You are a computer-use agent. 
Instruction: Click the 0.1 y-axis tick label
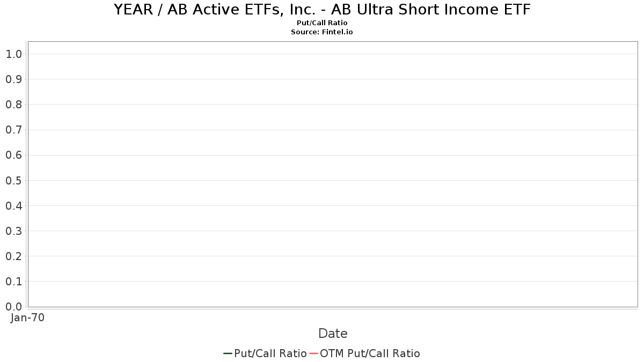tap(14, 282)
